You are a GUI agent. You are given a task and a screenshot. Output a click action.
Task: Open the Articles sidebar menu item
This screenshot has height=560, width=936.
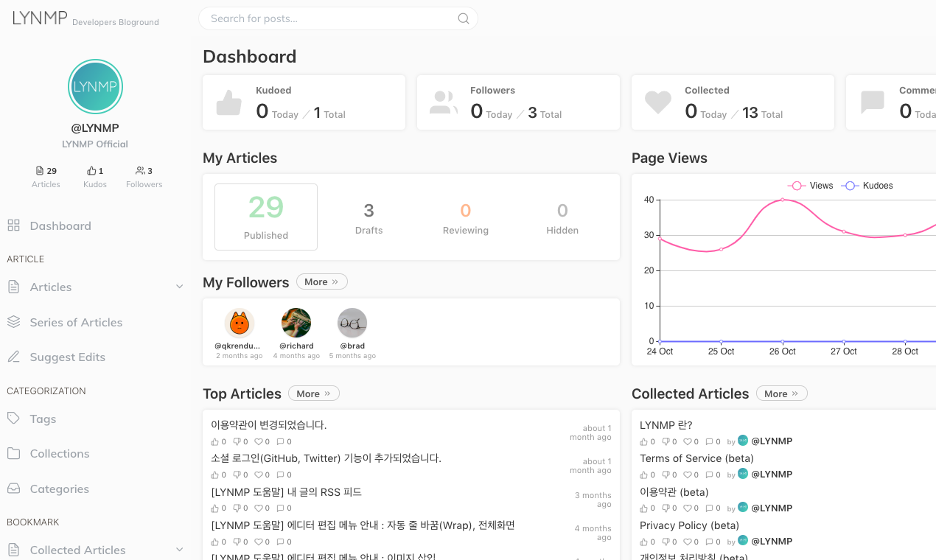click(95, 287)
